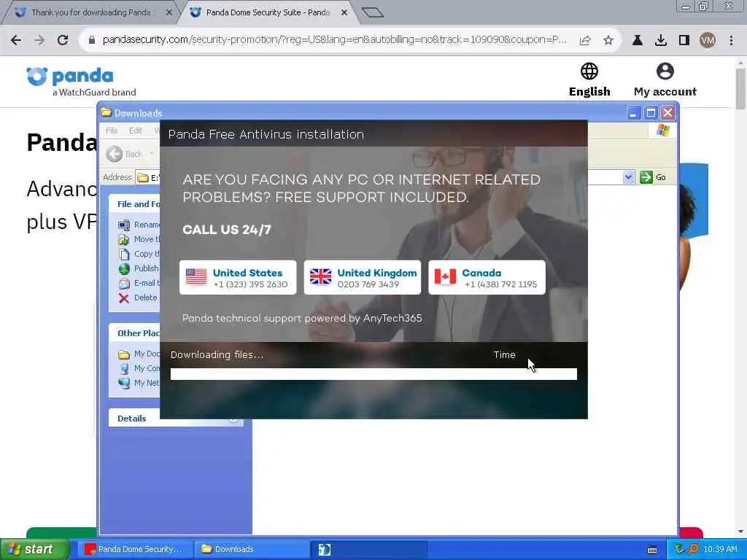Close the 'Thank you for downloading Panda' tab
The width and height of the screenshot is (747, 560).
pos(169,12)
